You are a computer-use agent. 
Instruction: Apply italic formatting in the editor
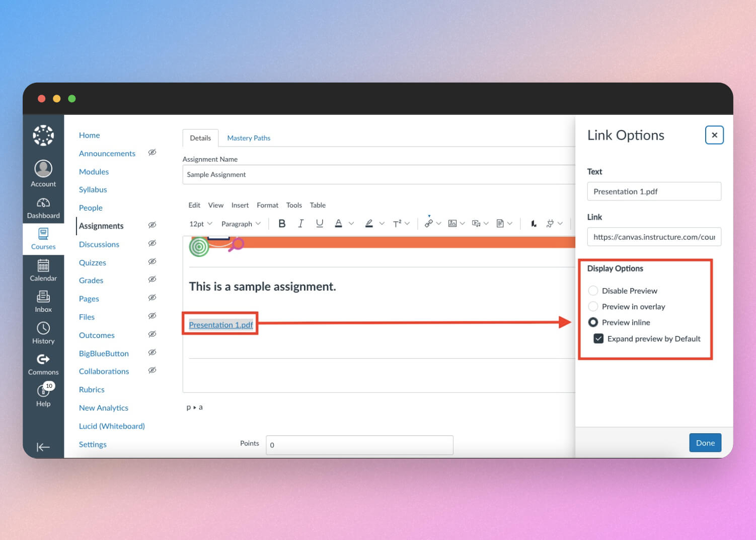pyautogui.click(x=300, y=223)
